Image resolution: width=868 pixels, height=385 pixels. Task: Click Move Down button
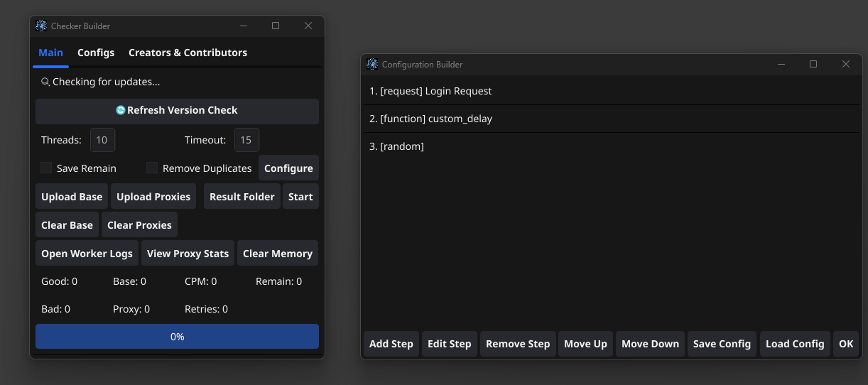650,344
